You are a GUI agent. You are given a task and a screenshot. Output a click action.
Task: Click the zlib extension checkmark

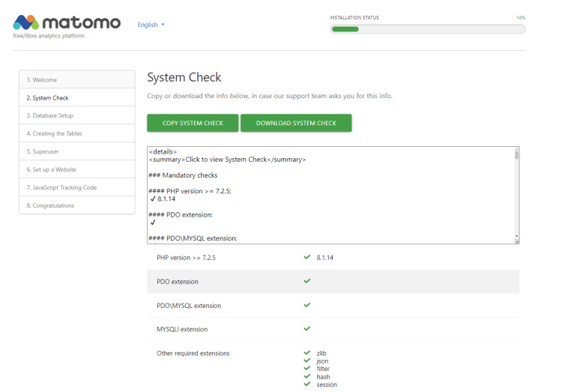click(307, 352)
